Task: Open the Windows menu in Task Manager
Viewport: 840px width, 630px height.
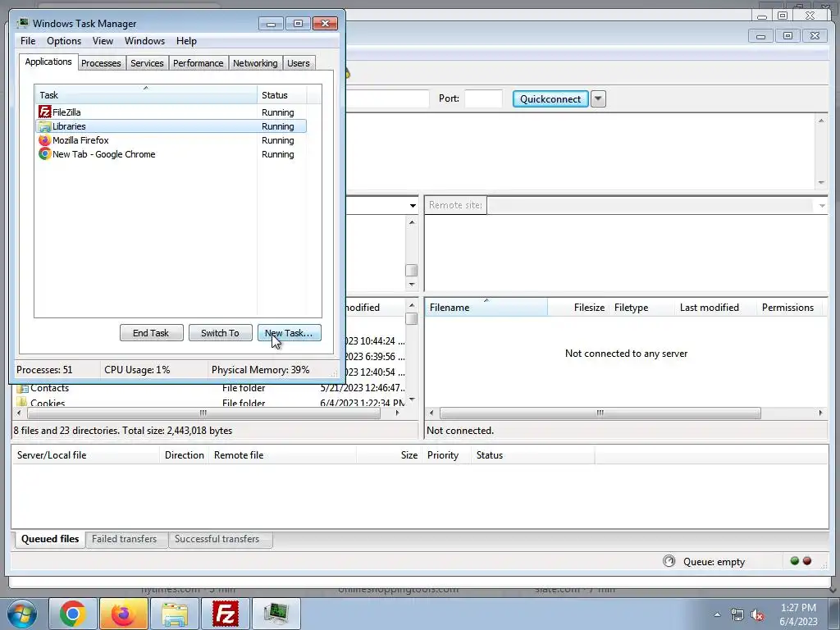Action: point(144,41)
